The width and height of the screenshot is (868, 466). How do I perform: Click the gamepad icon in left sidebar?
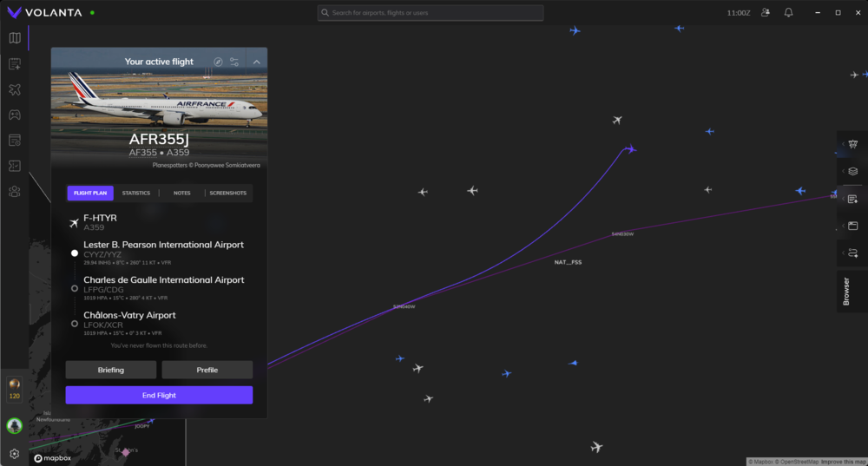pos(14,115)
